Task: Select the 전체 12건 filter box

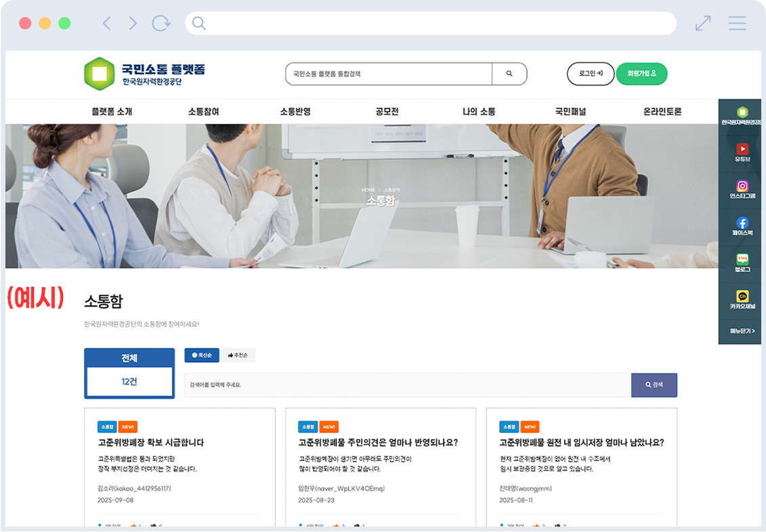Action: point(129,374)
